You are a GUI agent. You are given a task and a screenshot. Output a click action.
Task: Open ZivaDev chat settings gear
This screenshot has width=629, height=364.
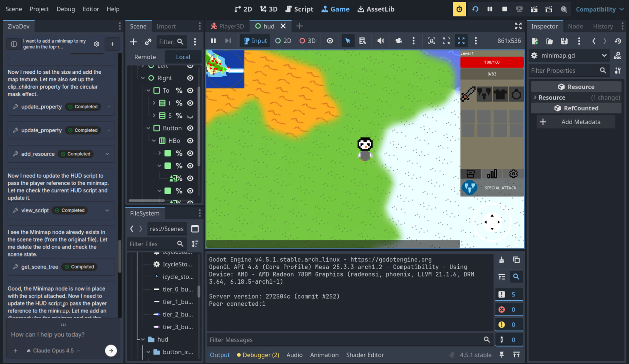point(96,44)
